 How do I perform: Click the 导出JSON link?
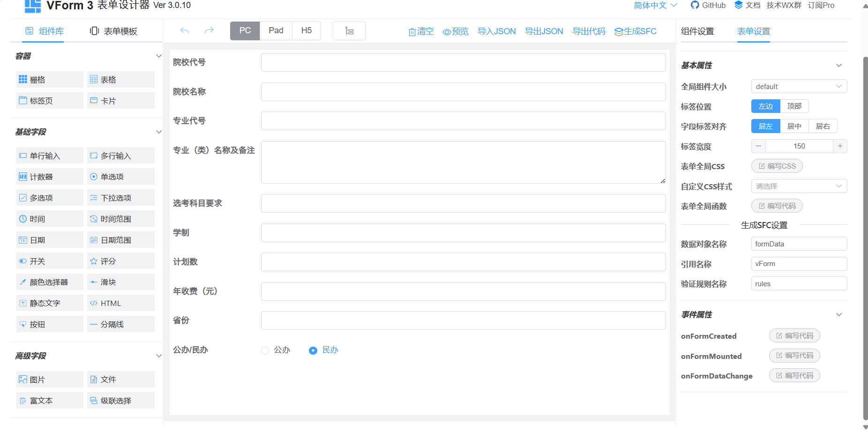(x=544, y=31)
